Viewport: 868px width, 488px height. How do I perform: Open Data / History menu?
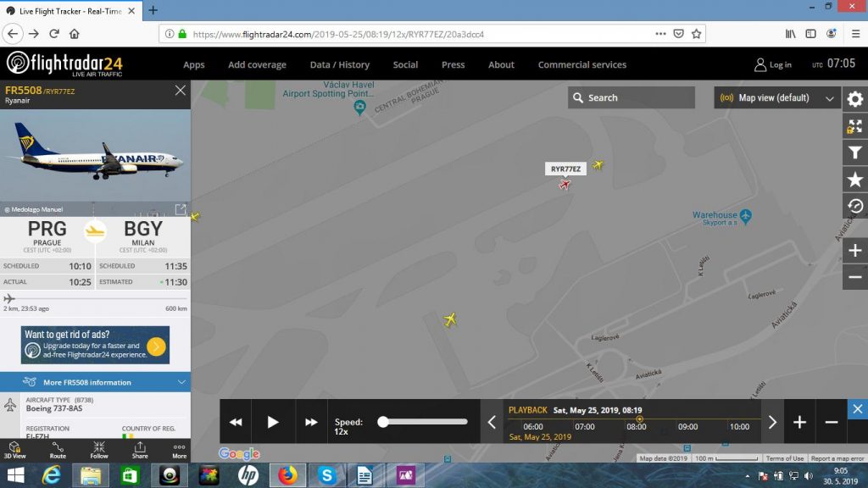pos(339,64)
